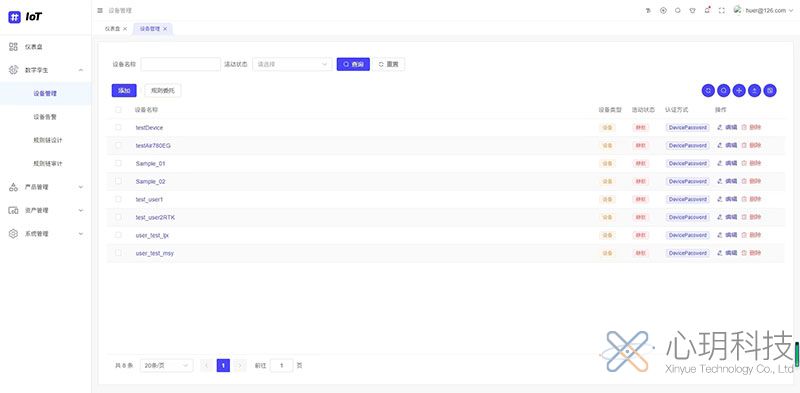The width and height of the screenshot is (800, 393).
Task: Check the Sample_02 row checkbox
Action: 118,181
